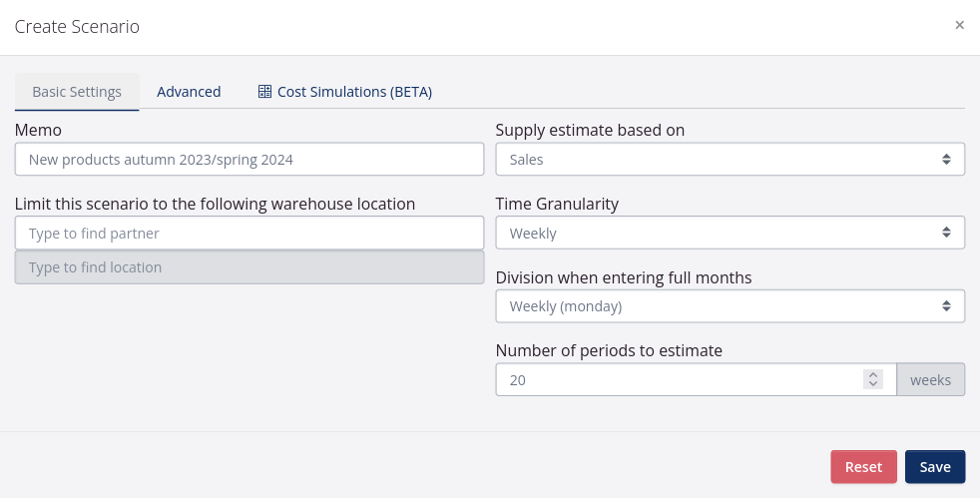Expand the Time Granularity dropdown
The height and width of the screenshot is (498, 980).
tap(730, 233)
